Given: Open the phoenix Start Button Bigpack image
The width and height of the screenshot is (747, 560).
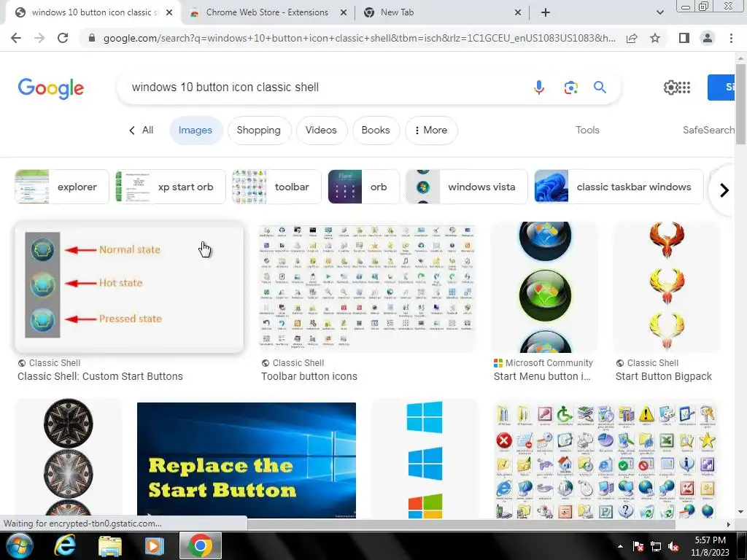Looking at the screenshot, I should pos(667,287).
